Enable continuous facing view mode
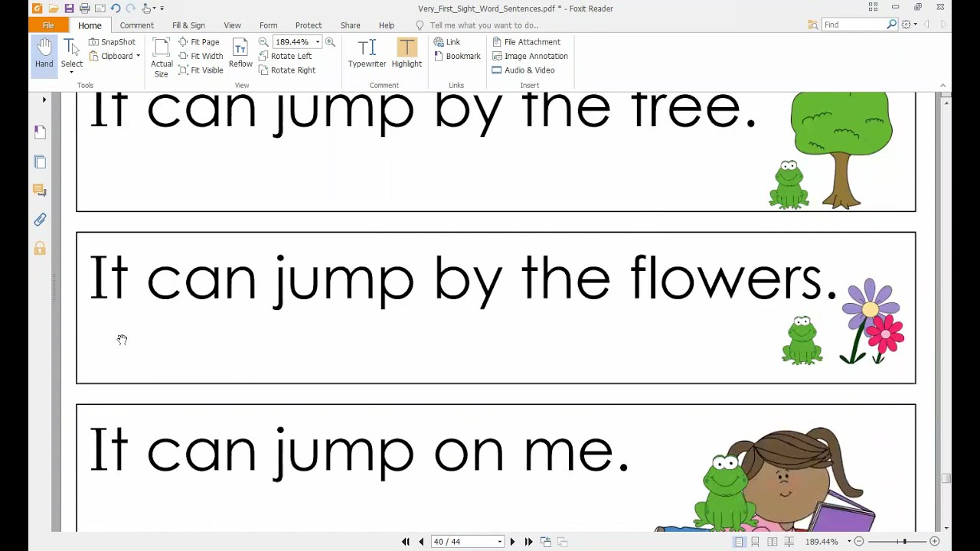This screenshot has width=980, height=551. [x=789, y=542]
